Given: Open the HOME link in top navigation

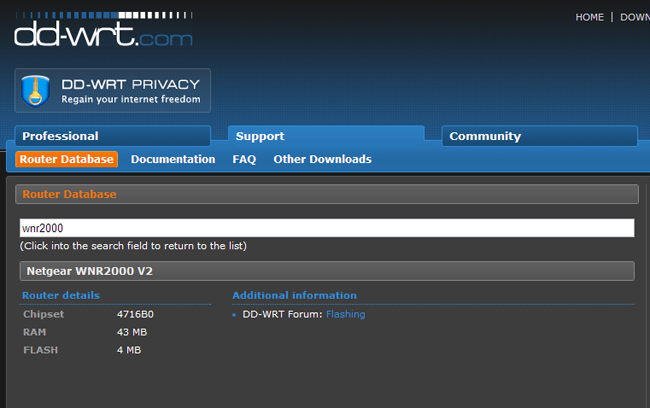Looking at the screenshot, I should [x=589, y=17].
